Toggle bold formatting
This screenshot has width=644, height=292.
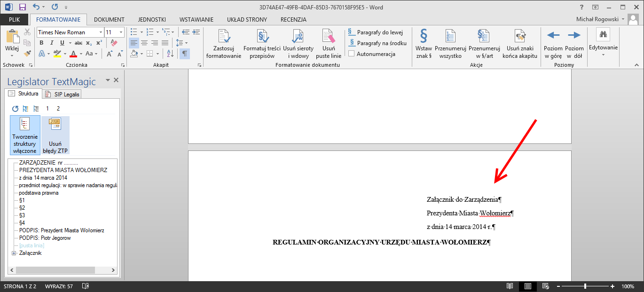point(41,43)
